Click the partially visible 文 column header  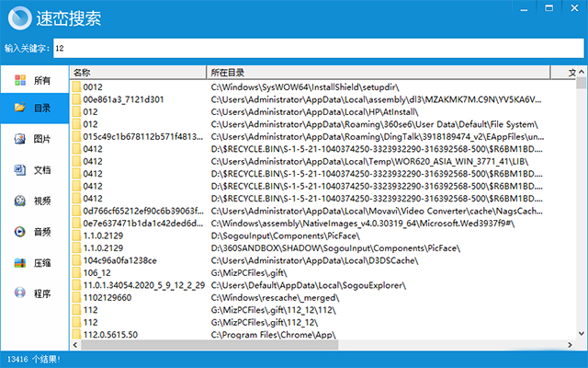click(563, 72)
